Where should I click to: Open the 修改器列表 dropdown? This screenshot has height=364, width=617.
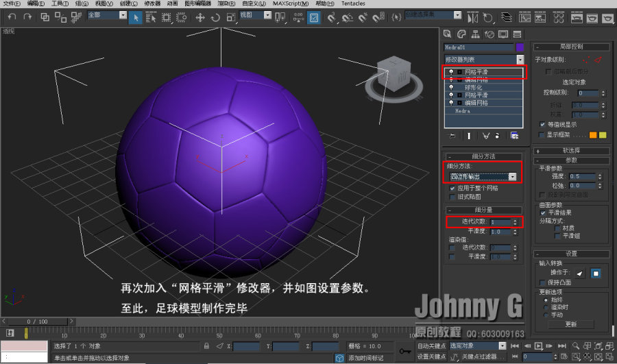[x=520, y=60]
